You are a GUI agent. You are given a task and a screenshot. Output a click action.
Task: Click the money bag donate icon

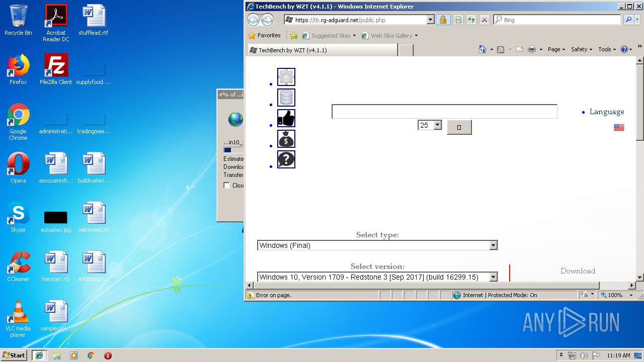286,139
